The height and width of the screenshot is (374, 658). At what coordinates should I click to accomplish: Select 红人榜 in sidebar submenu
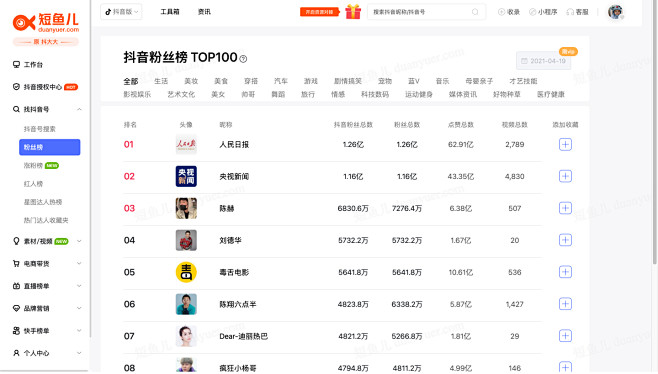(x=33, y=184)
